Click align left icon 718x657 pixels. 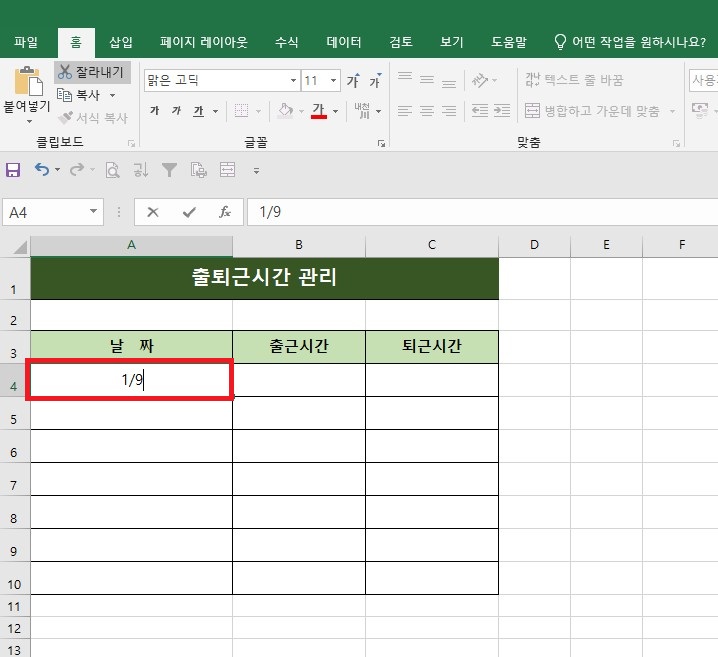coord(405,110)
